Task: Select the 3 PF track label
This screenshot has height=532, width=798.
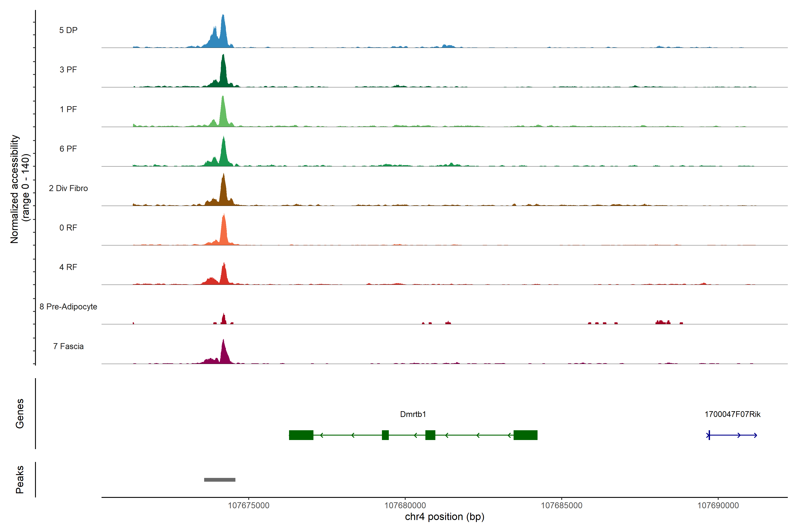Action: pyautogui.click(x=68, y=70)
